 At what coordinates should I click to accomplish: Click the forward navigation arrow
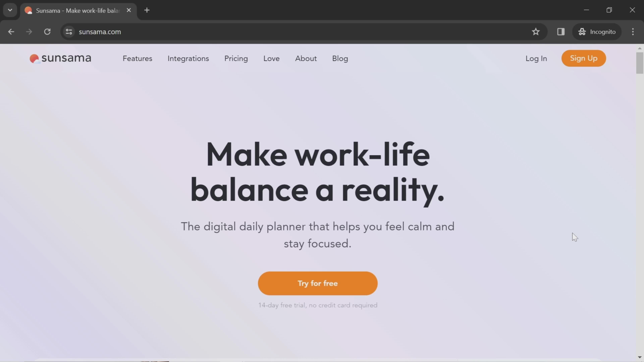[x=28, y=31]
